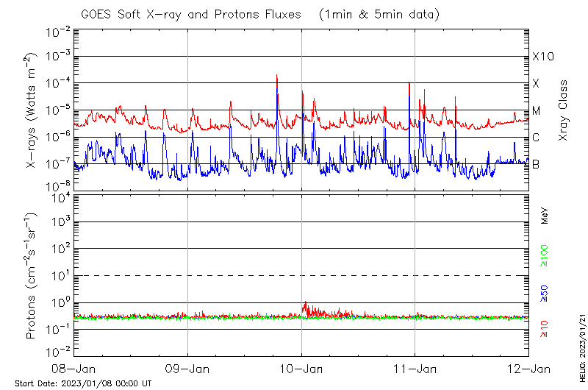588x390 pixels.
Task: Click the M flare class label
Action: click(537, 111)
